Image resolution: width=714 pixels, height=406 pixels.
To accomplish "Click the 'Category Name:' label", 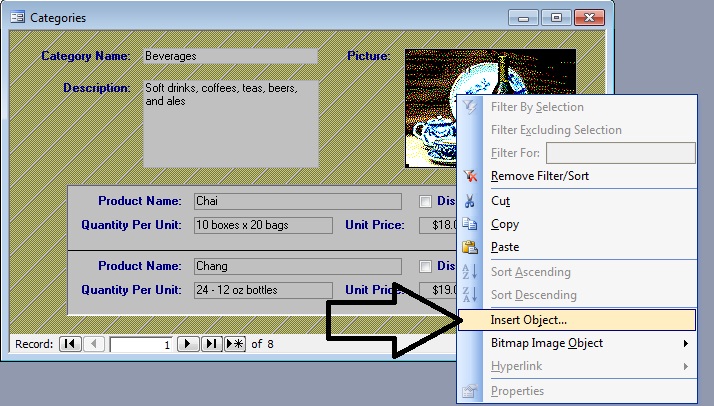I will tap(86, 56).
